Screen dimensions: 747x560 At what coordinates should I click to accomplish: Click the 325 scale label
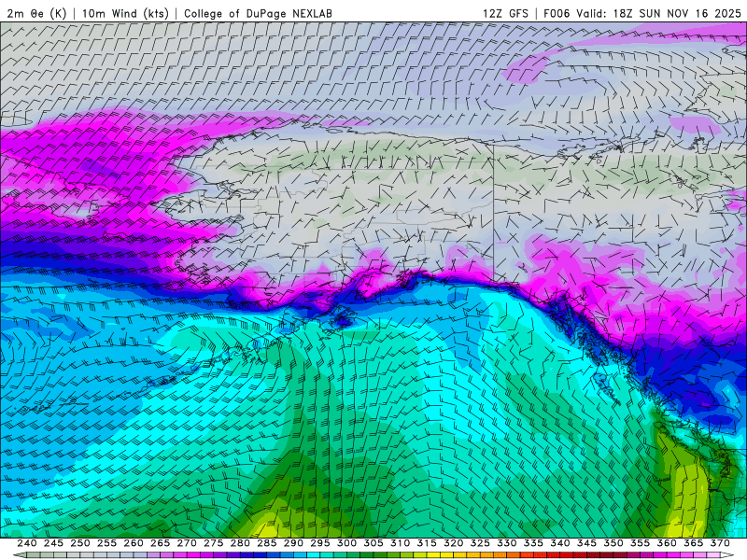coord(480,543)
